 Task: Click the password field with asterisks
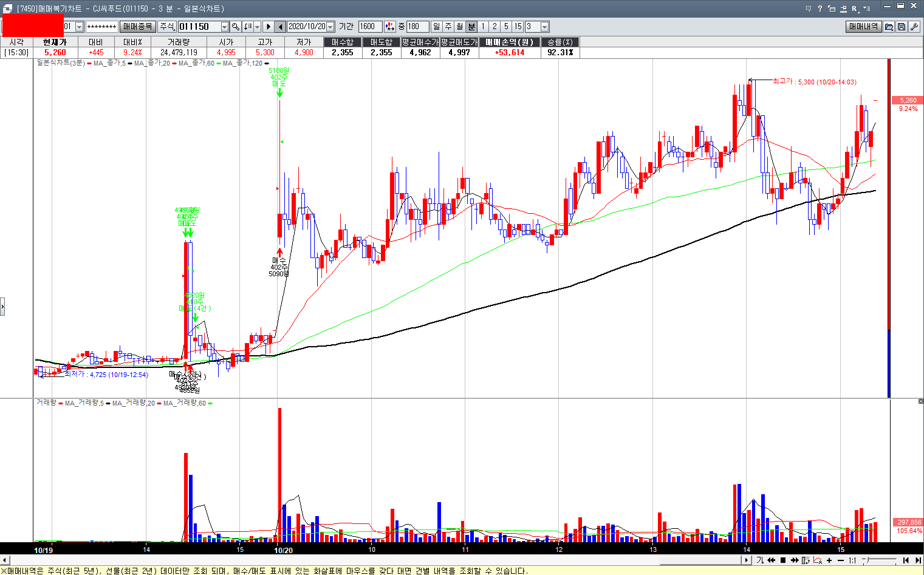pyautogui.click(x=101, y=27)
